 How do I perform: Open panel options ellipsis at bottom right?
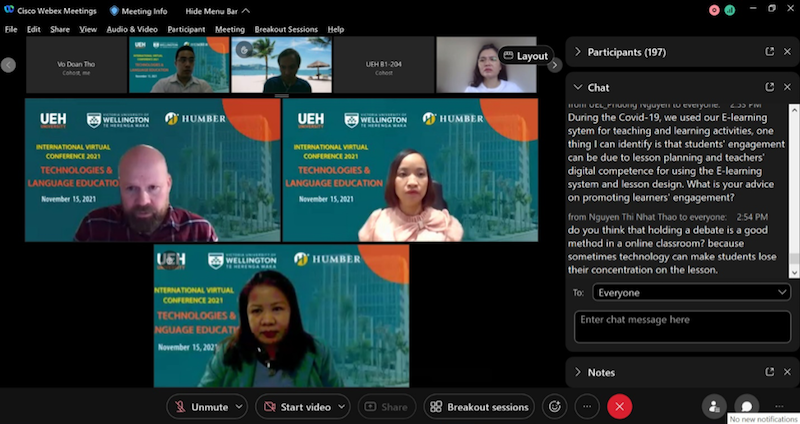click(x=779, y=407)
